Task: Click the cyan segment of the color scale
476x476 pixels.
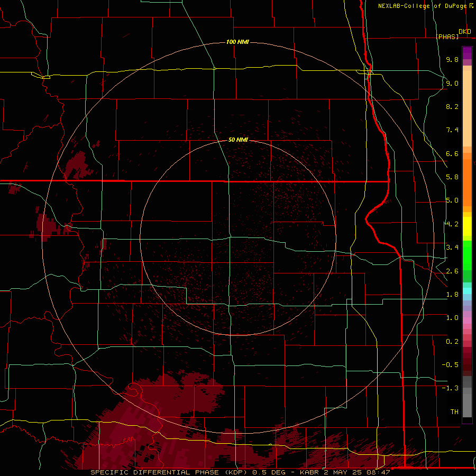Action: (x=467, y=291)
